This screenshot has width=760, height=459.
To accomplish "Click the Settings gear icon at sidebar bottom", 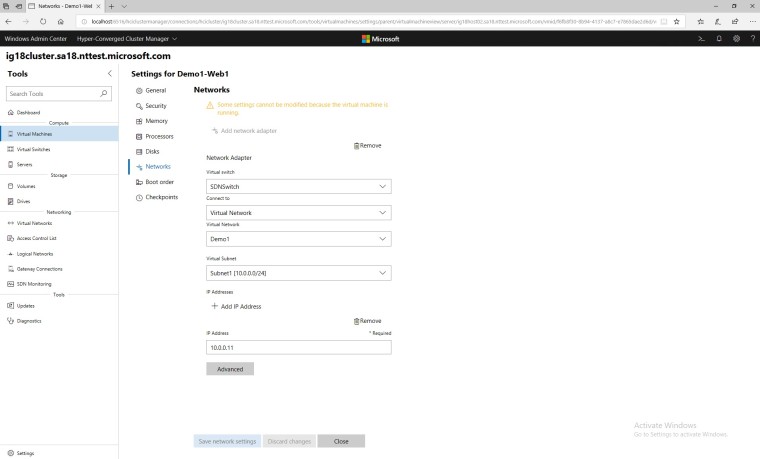I will coord(11,453).
